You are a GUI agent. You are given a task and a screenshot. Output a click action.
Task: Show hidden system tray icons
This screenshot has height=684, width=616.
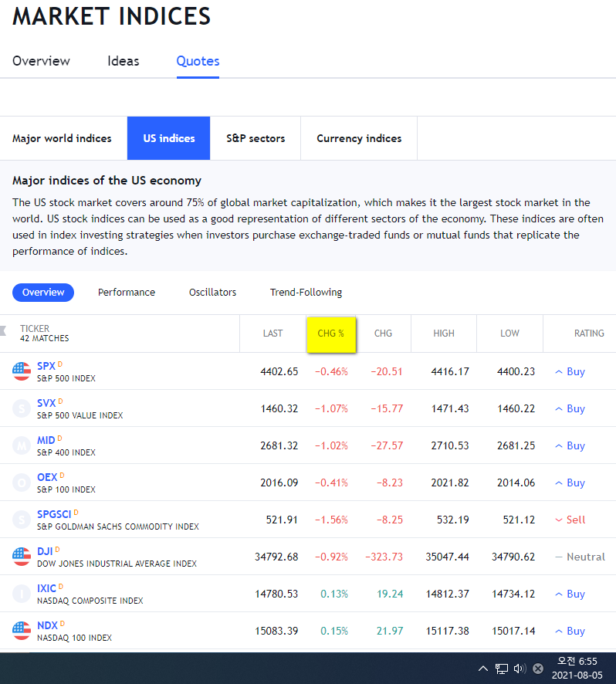click(x=483, y=669)
